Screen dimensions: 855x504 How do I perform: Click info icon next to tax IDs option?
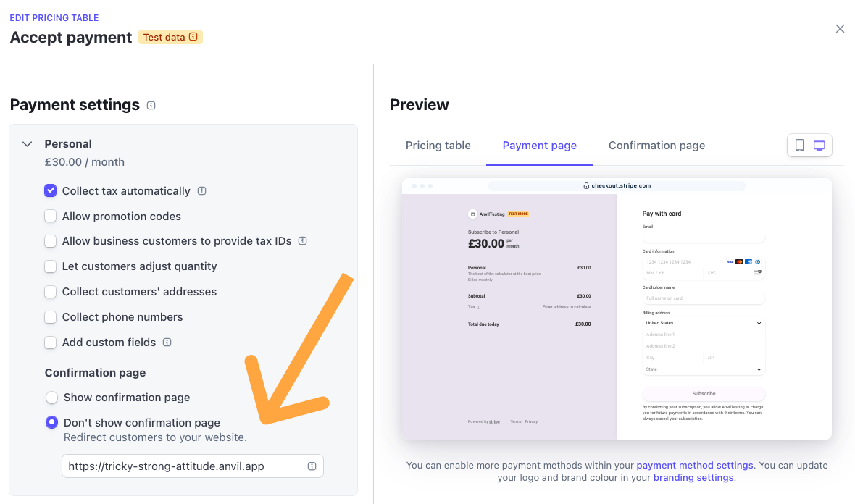click(303, 241)
